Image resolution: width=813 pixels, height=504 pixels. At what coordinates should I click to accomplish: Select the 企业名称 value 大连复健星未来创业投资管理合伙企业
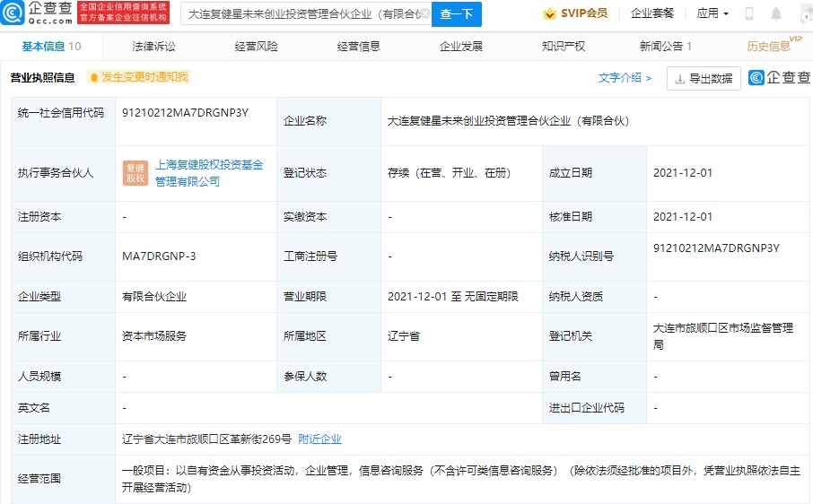point(508,121)
